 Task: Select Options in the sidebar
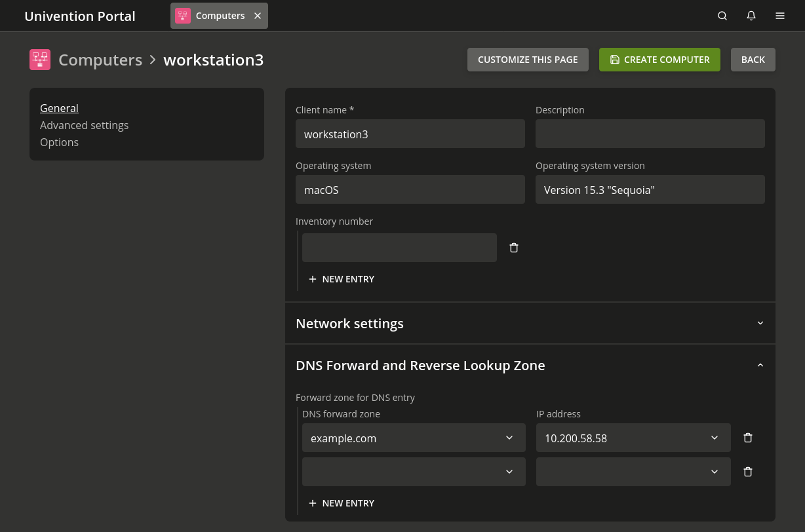pyautogui.click(x=59, y=142)
